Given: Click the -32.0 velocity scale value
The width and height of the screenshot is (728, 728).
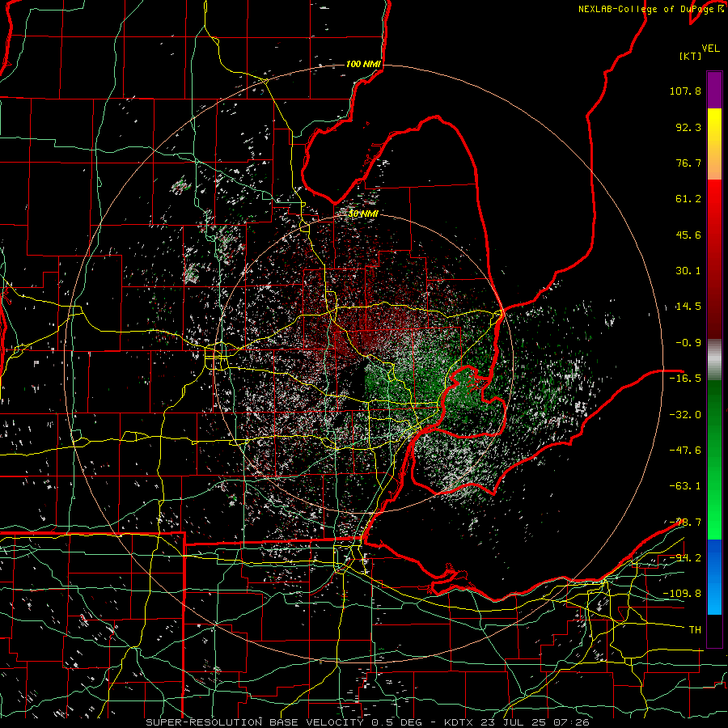Looking at the screenshot, I should tap(685, 414).
